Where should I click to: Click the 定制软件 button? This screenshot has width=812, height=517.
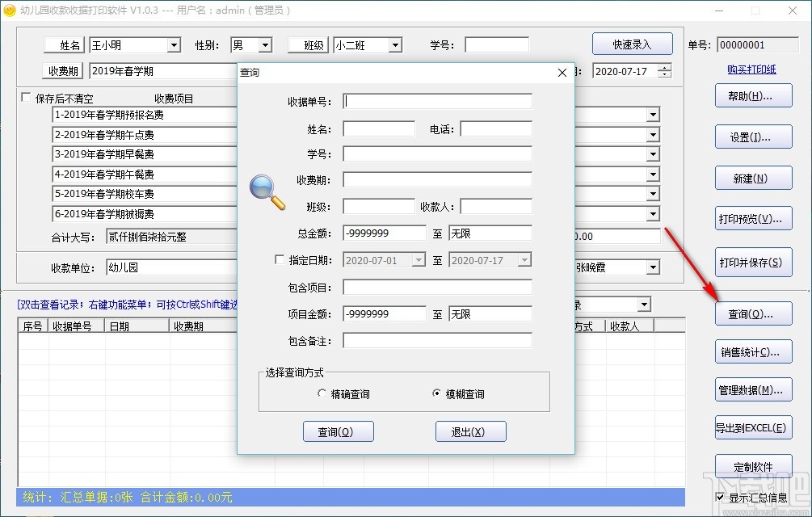tap(754, 467)
